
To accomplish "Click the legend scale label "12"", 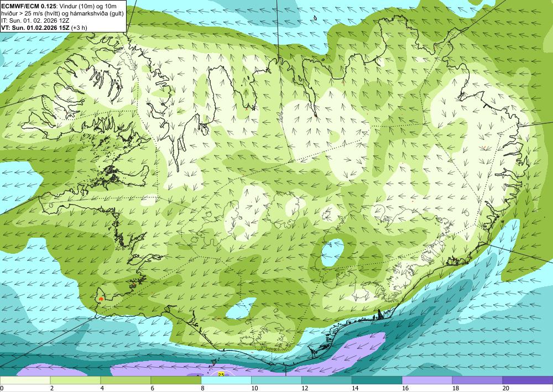I will click(305, 389).
